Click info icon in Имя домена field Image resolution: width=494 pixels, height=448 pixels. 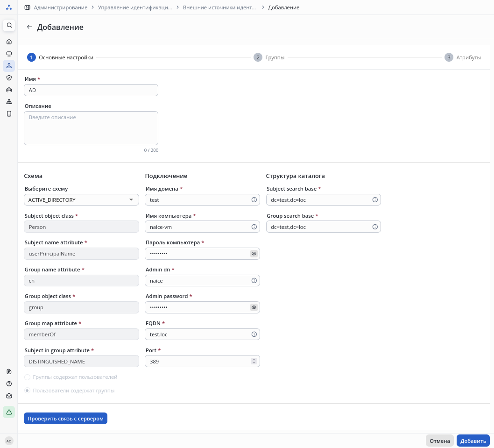254,200
